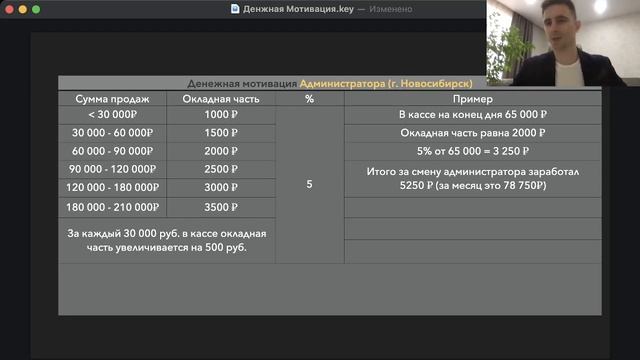Click the Keynote document icon in title bar
The width and height of the screenshot is (640, 360).
point(235,9)
